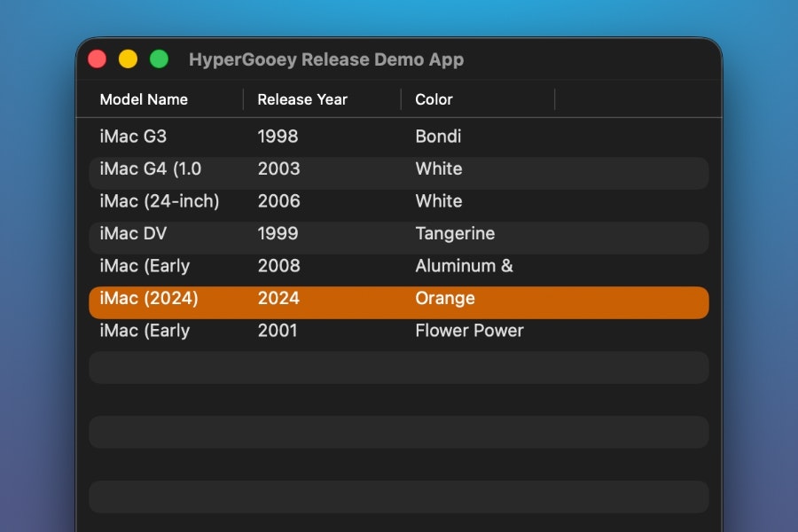Select the iMac G3 row name
This screenshot has height=532, width=798.
[x=133, y=137]
